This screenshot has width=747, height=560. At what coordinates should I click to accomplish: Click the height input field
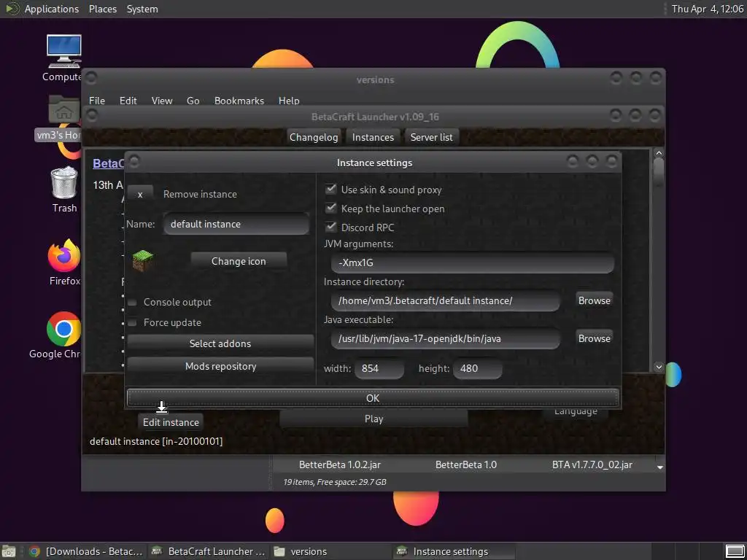pos(477,368)
